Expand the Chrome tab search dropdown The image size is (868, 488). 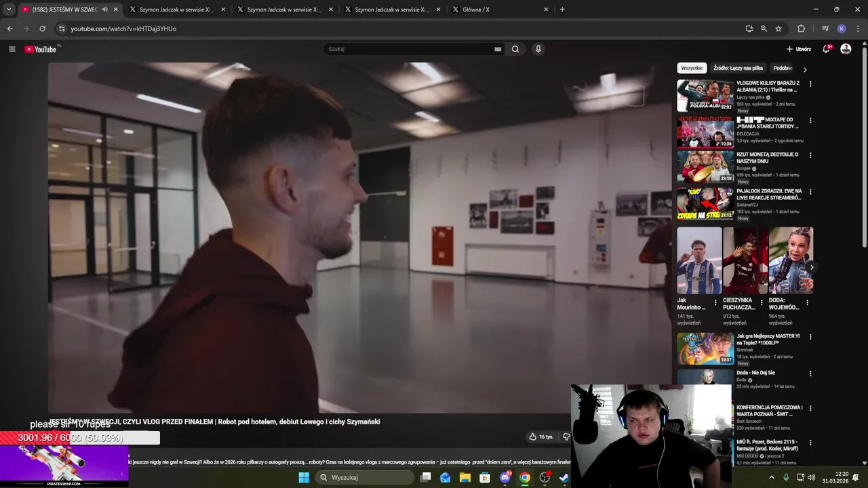tap(9, 9)
